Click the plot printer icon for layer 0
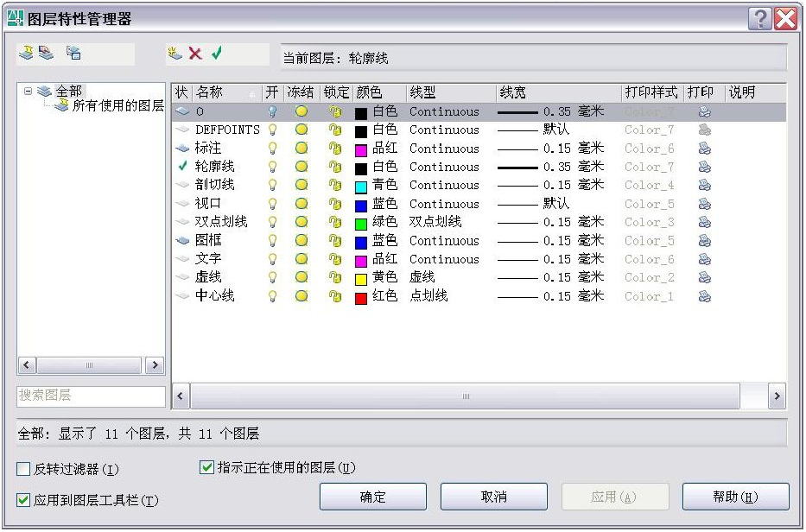This screenshot has width=806, height=532. click(705, 111)
